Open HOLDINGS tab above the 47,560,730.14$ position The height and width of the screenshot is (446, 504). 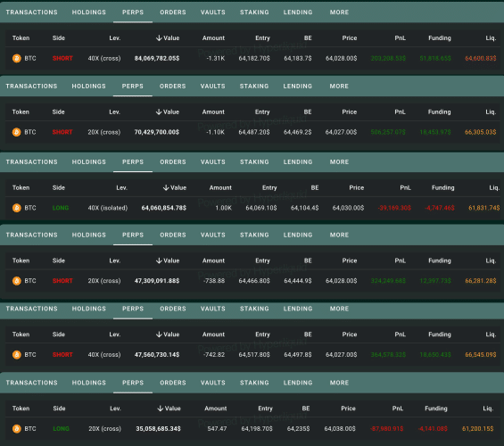click(88, 309)
